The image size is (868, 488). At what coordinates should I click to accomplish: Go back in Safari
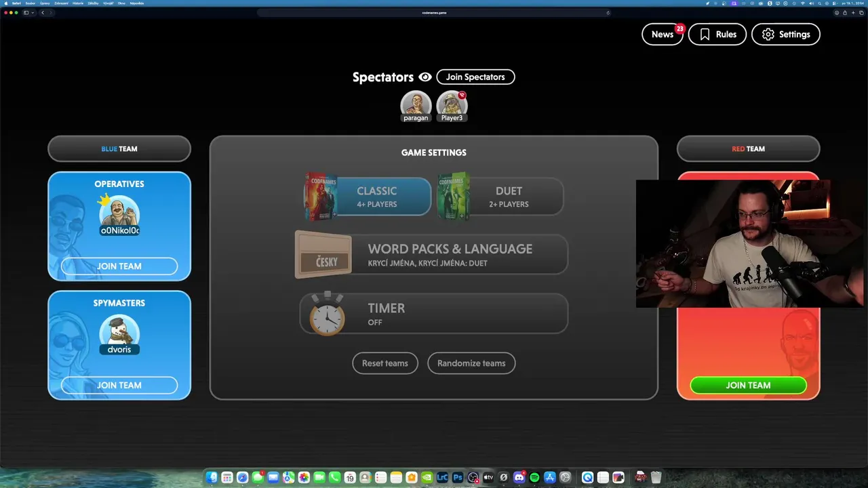(43, 12)
